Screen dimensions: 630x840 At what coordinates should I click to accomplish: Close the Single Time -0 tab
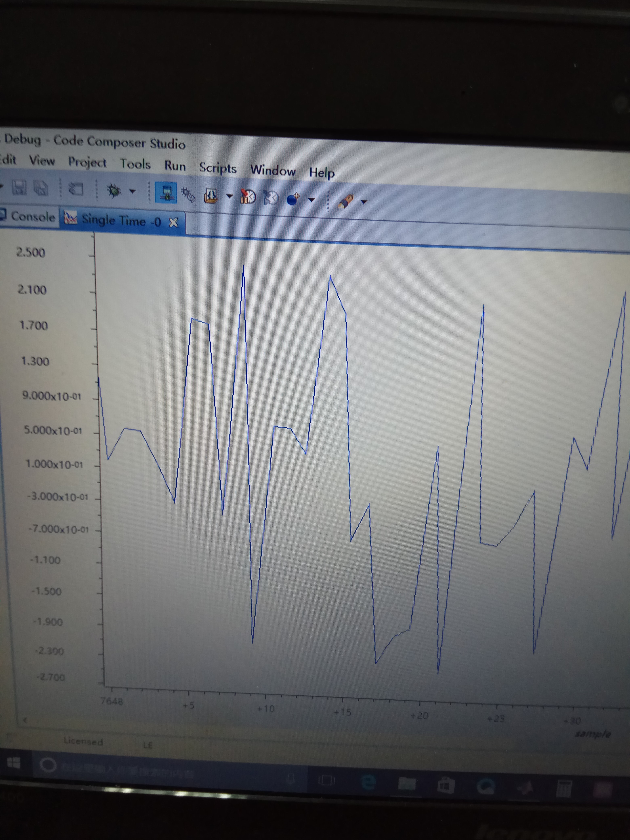(x=173, y=222)
